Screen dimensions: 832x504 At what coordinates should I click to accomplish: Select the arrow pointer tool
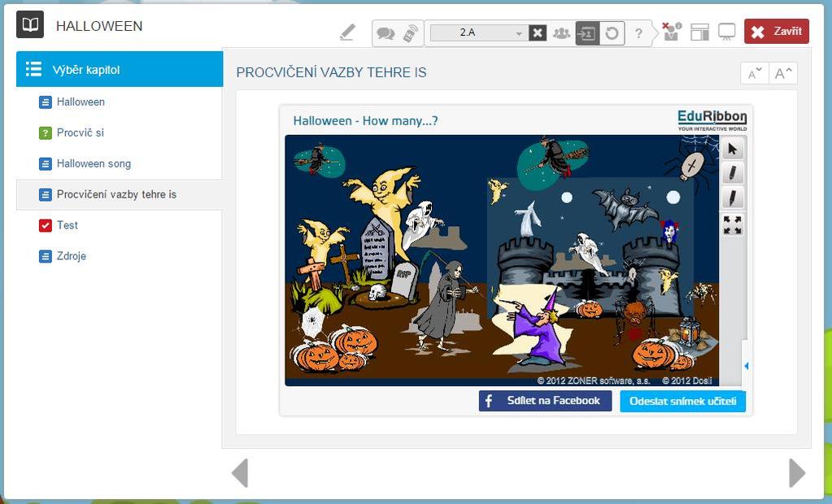(x=732, y=150)
